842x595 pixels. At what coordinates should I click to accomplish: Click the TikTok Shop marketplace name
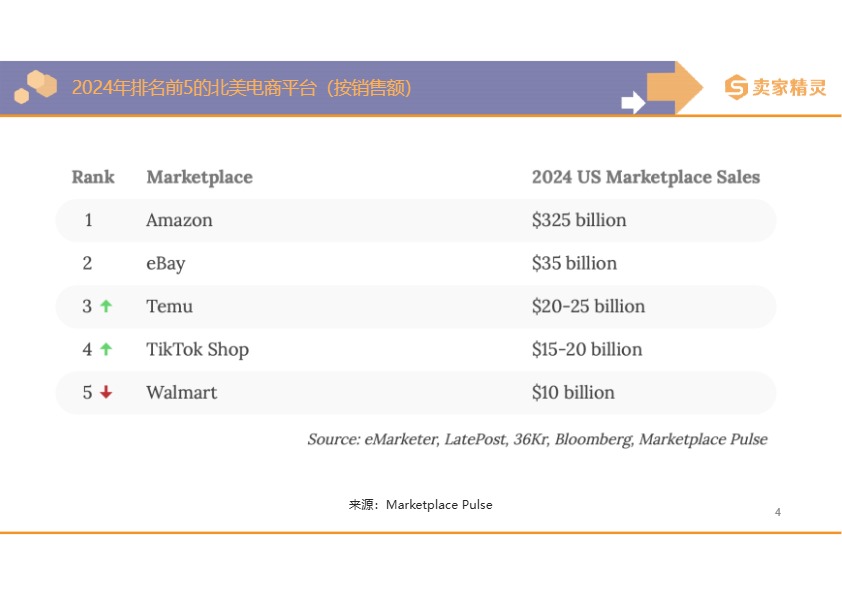(198, 350)
